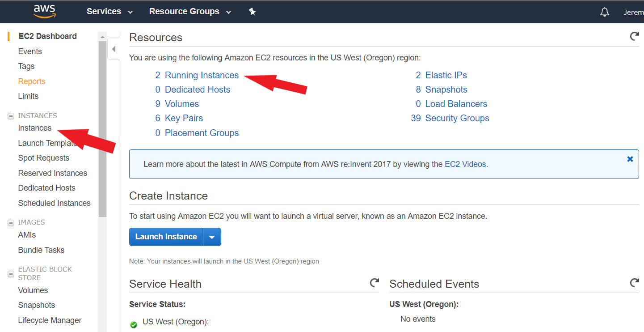Collapse the Elastic Block Store section
644x332 pixels.
pyautogui.click(x=11, y=274)
